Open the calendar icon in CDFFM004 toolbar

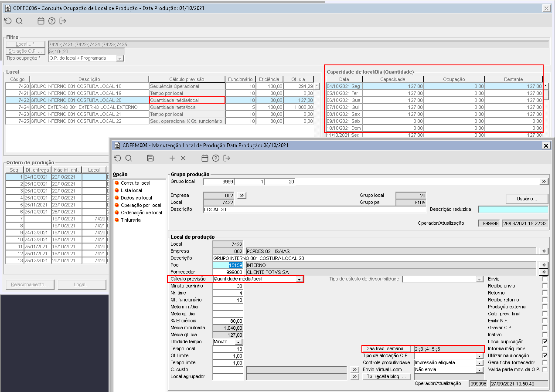[x=205, y=158]
